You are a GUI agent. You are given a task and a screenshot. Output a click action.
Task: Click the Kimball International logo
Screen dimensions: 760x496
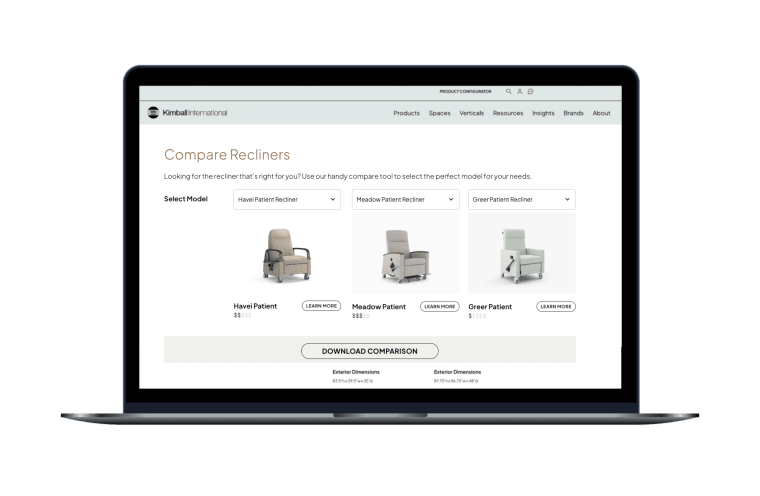click(x=187, y=112)
